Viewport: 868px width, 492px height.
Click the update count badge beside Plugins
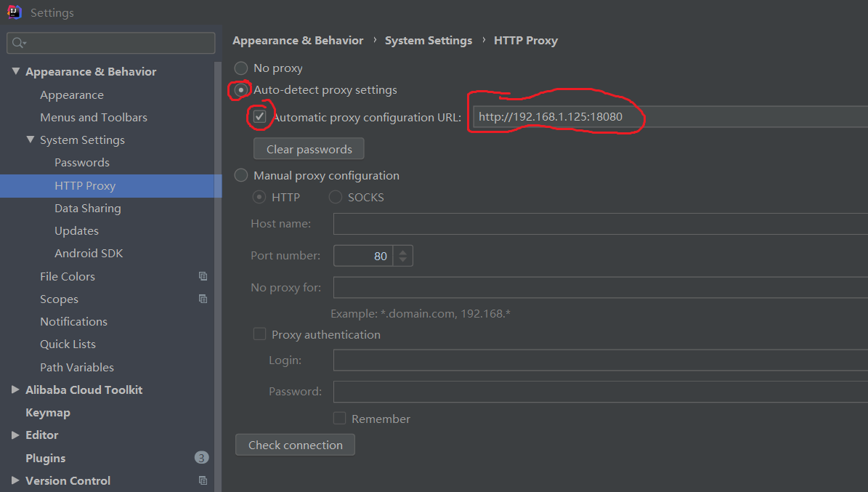tap(203, 458)
